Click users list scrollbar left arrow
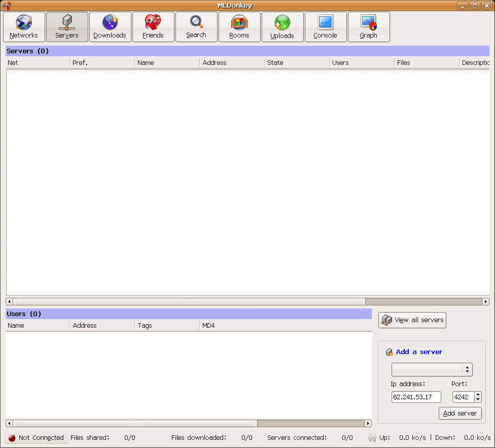This screenshot has height=448, width=495. coord(9,423)
